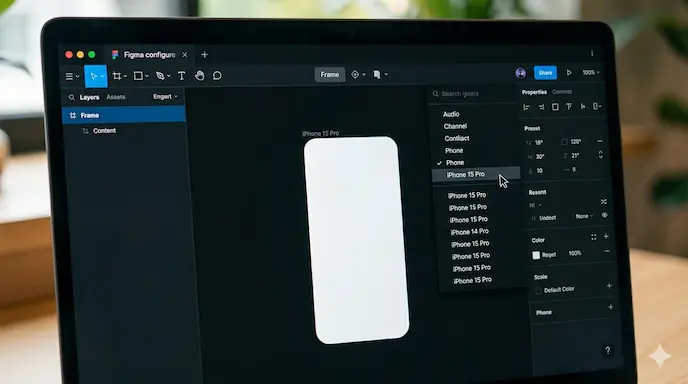
Task: Toggle the Default Color checkbox
Action: coord(538,291)
